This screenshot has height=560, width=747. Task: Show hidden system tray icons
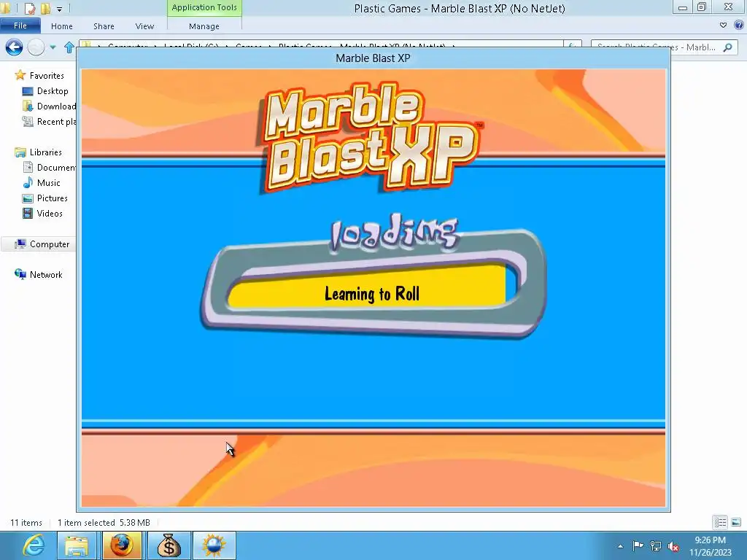click(x=620, y=546)
